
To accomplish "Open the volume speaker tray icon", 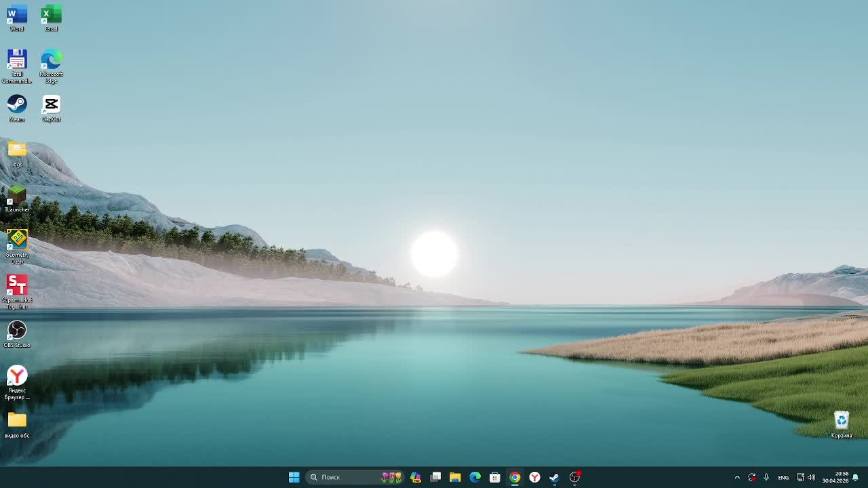I will 811,477.
